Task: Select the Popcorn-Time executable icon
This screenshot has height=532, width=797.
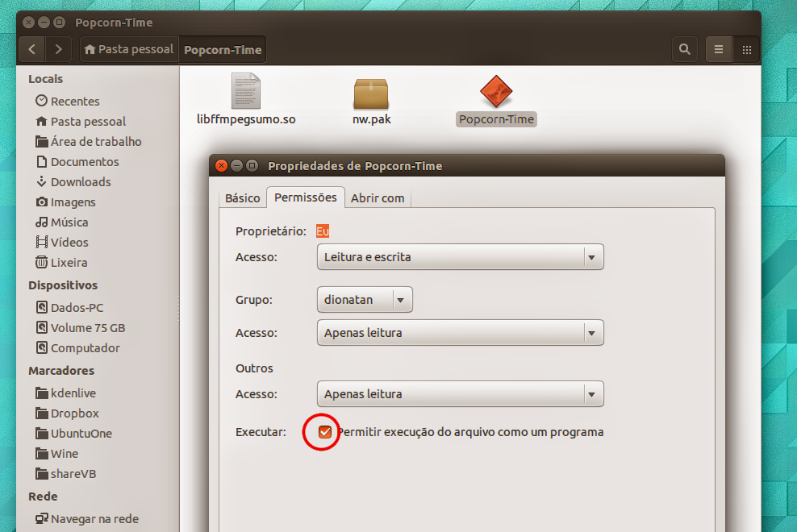Action: coord(496,91)
